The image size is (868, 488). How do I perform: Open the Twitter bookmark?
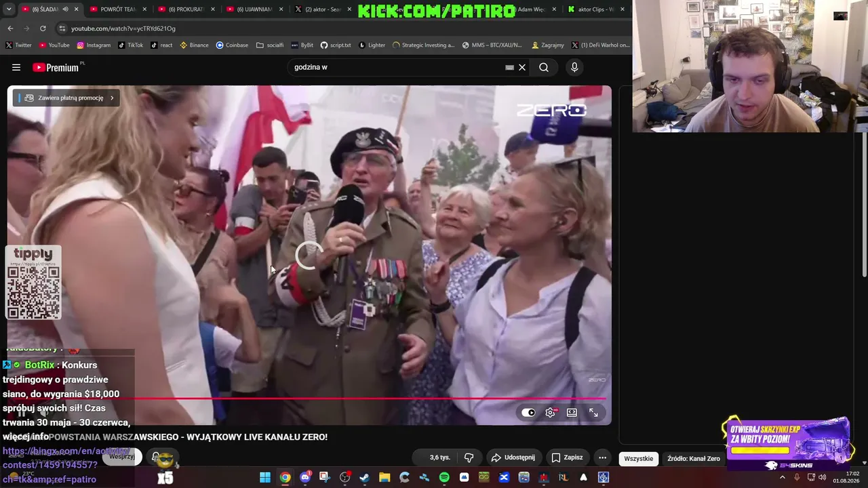point(18,45)
